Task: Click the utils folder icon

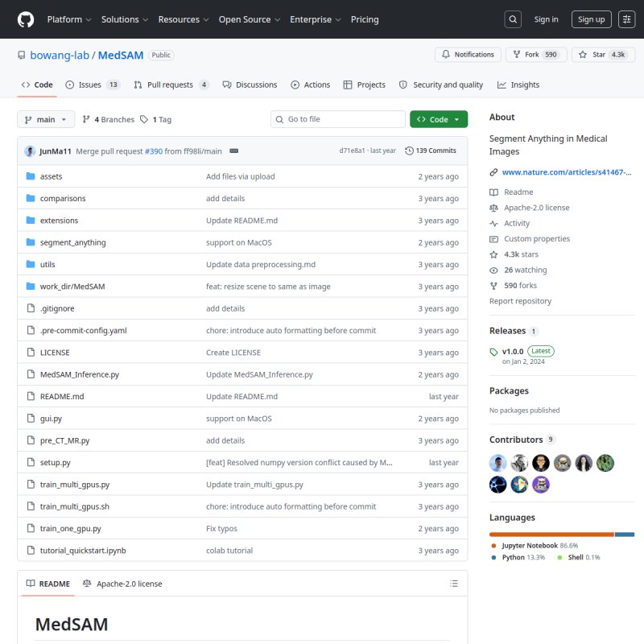Action: click(31, 264)
